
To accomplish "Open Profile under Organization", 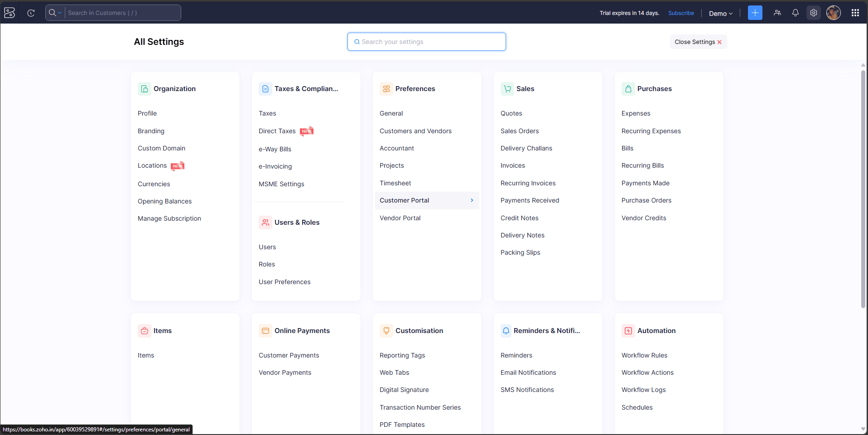I will click(147, 113).
